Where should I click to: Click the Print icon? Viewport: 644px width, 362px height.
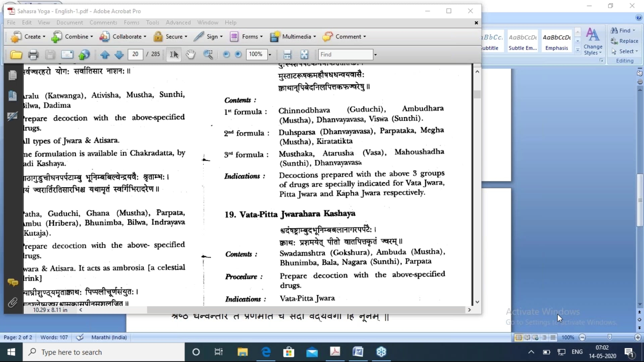33,55
